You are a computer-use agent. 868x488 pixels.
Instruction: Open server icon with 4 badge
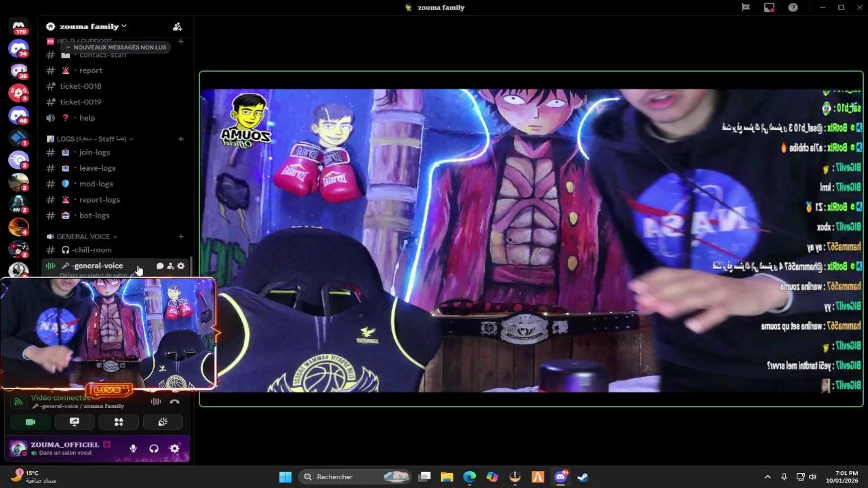(18, 227)
